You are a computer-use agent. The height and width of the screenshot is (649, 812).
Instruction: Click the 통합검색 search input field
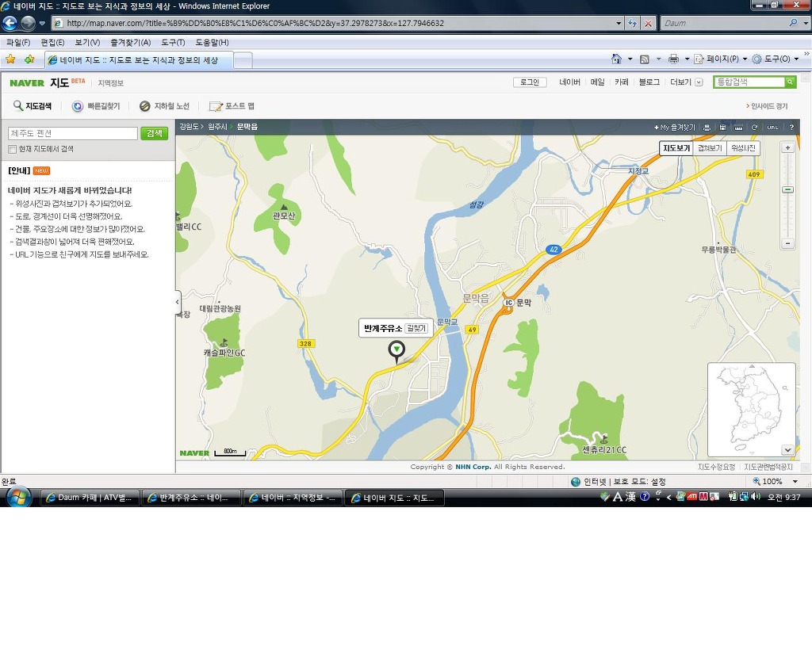pyautogui.click(x=749, y=82)
